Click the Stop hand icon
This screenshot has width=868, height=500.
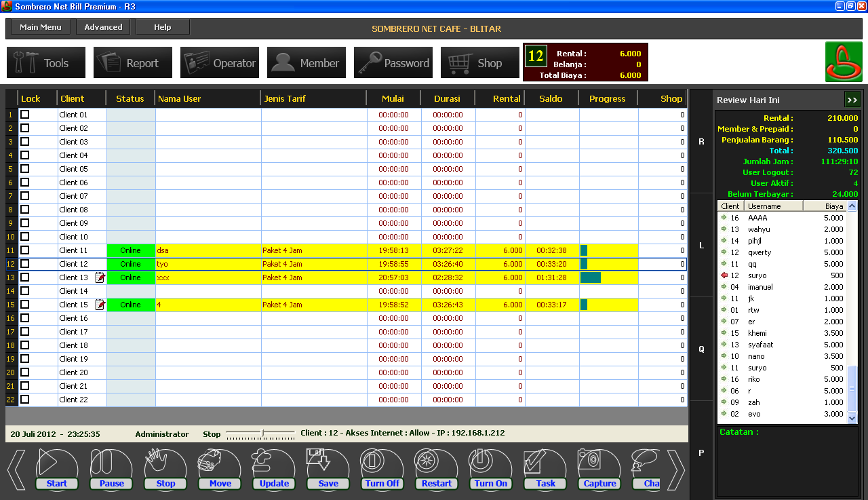165,469
